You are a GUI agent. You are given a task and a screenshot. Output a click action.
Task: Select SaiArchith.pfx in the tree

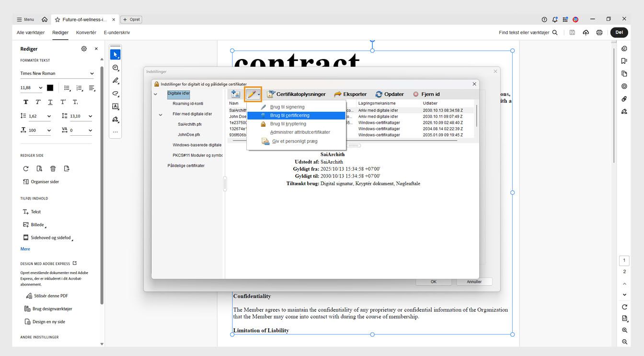(190, 124)
